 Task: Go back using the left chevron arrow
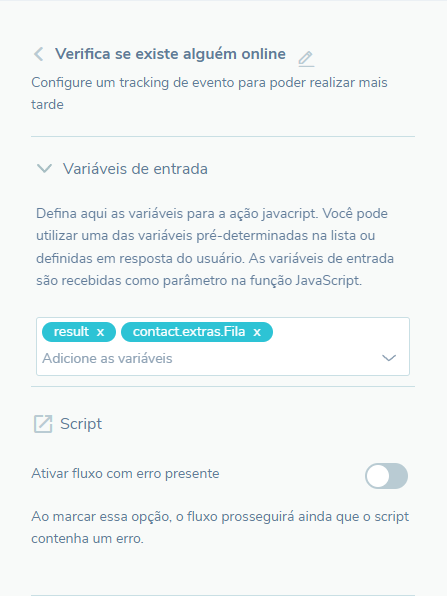pos(39,54)
